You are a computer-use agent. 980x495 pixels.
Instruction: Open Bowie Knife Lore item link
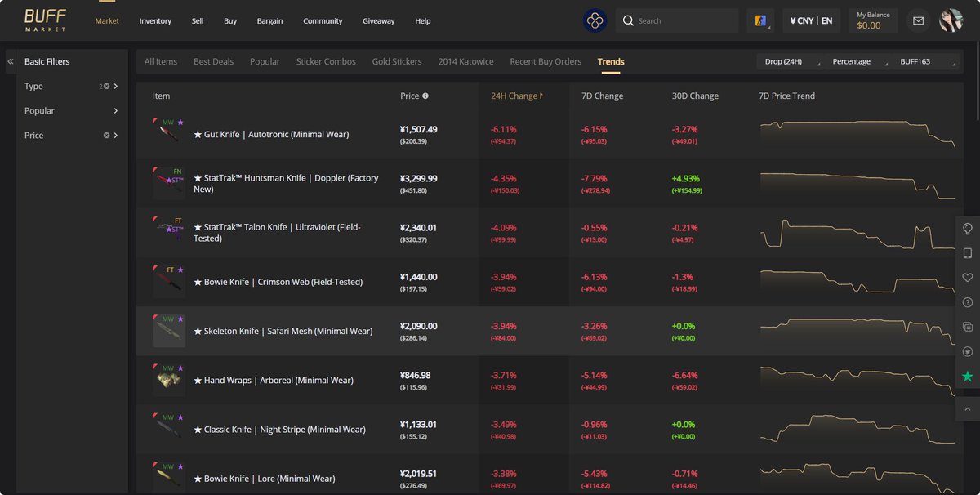point(265,479)
